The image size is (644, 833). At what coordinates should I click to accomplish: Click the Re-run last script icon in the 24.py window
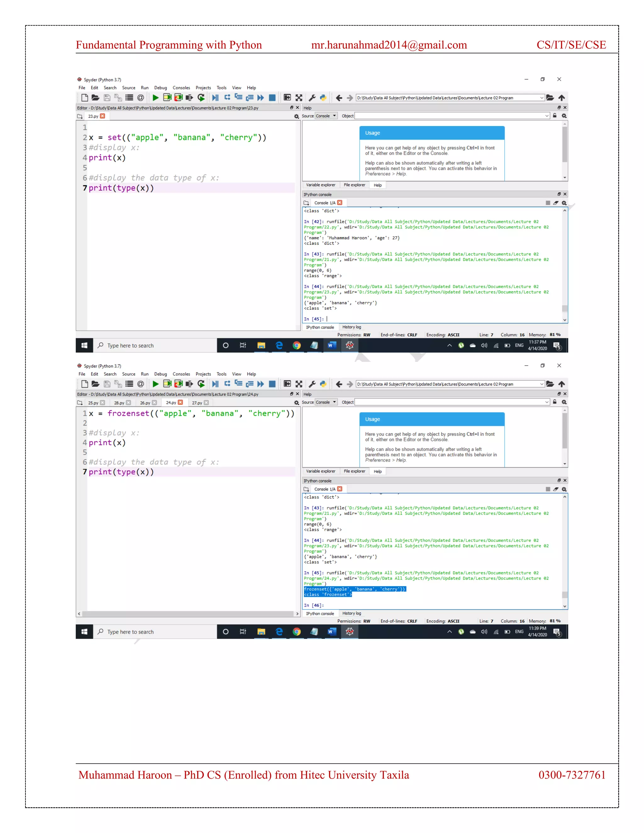(201, 384)
